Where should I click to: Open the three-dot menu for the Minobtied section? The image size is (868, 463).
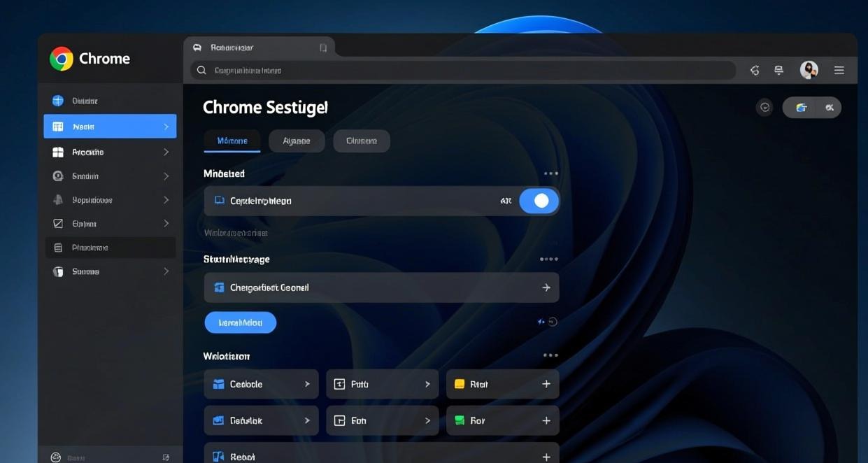(551, 173)
